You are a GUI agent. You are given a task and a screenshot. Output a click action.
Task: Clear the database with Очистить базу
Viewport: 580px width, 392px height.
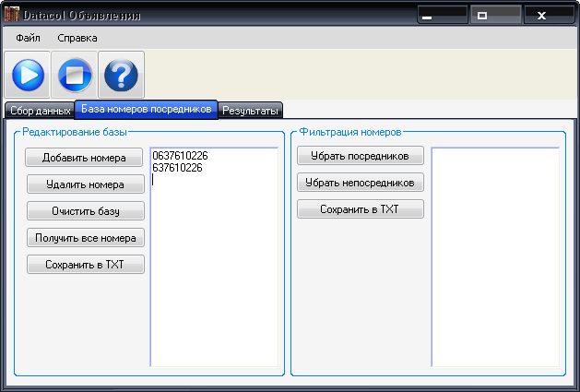(86, 211)
